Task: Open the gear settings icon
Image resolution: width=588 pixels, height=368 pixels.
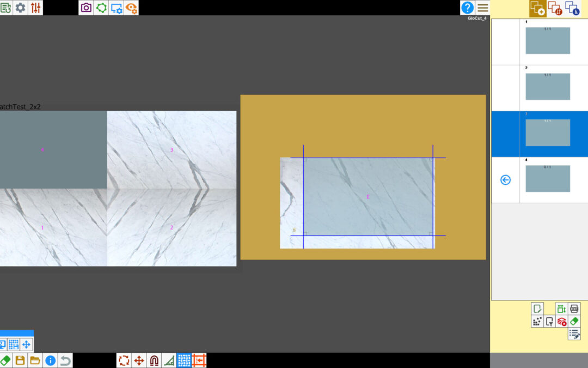Action: [21, 8]
